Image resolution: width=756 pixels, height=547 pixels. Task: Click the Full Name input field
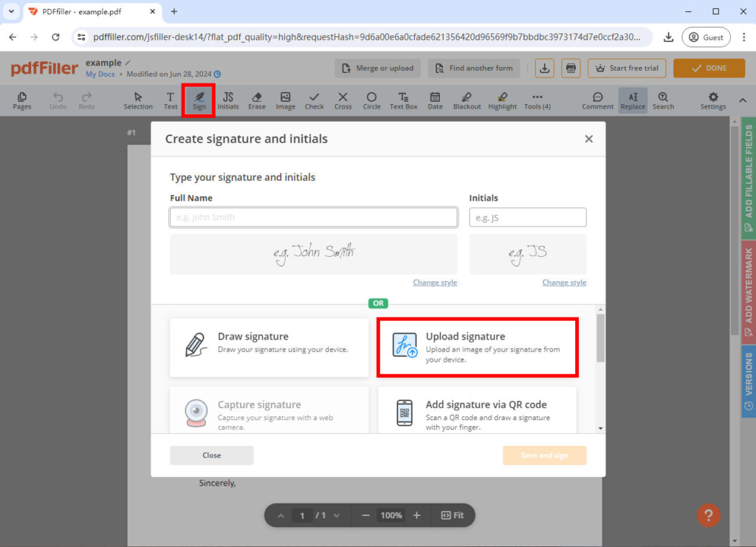313,217
